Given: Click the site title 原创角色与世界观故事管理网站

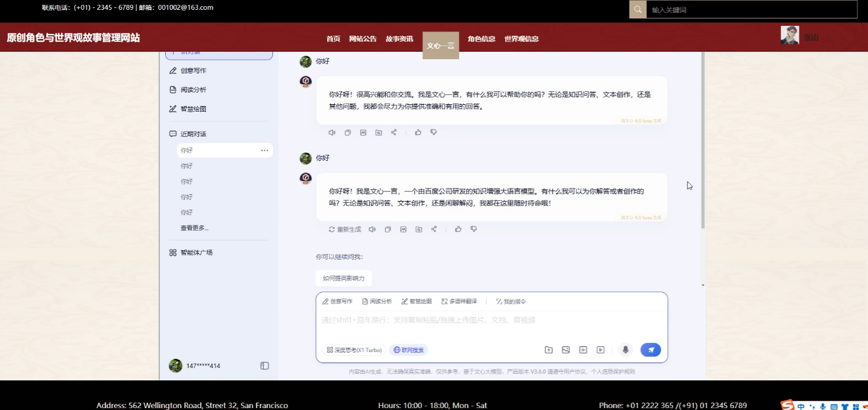Looking at the screenshot, I should click(73, 38).
